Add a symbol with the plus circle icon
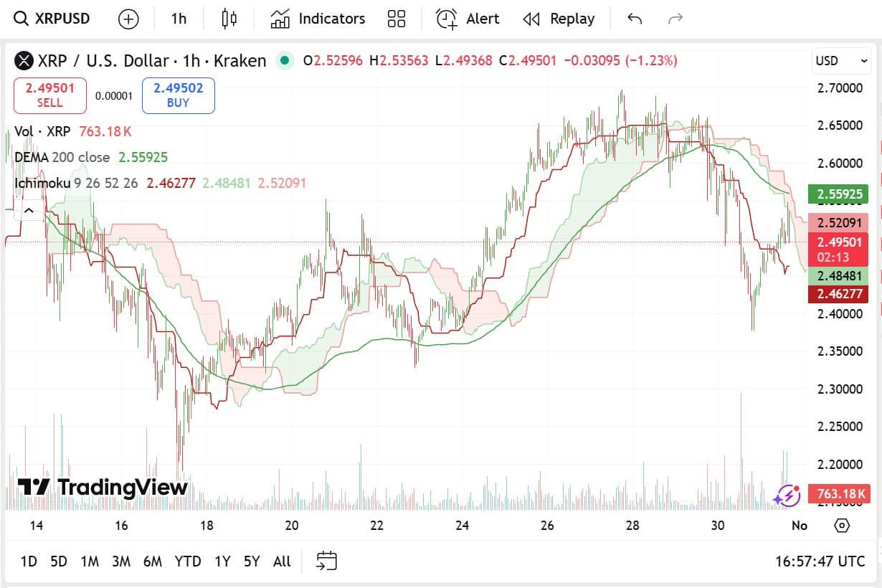Image resolution: width=882 pixels, height=588 pixels. [x=128, y=19]
